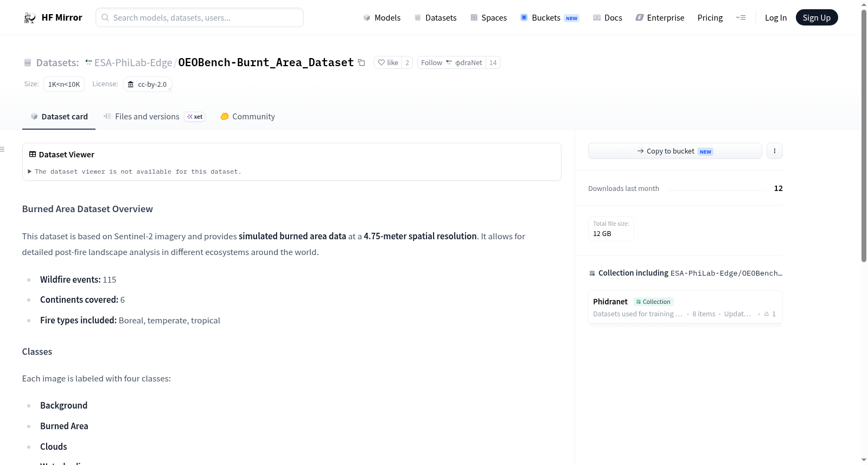The width and height of the screenshot is (868, 465).
Task: Click the phidraNet avatar in Follow button
Action: pyautogui.click(x=449, y=62)
